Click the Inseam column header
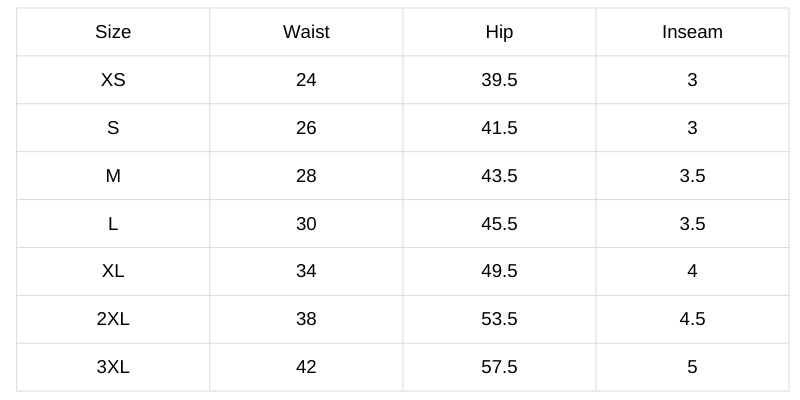 point(692,32)
